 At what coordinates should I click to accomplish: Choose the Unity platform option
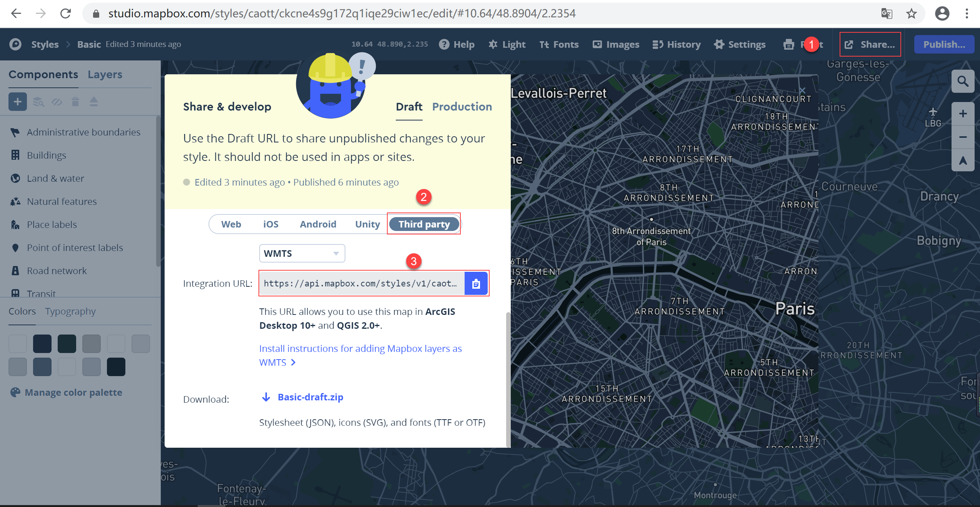367,224
